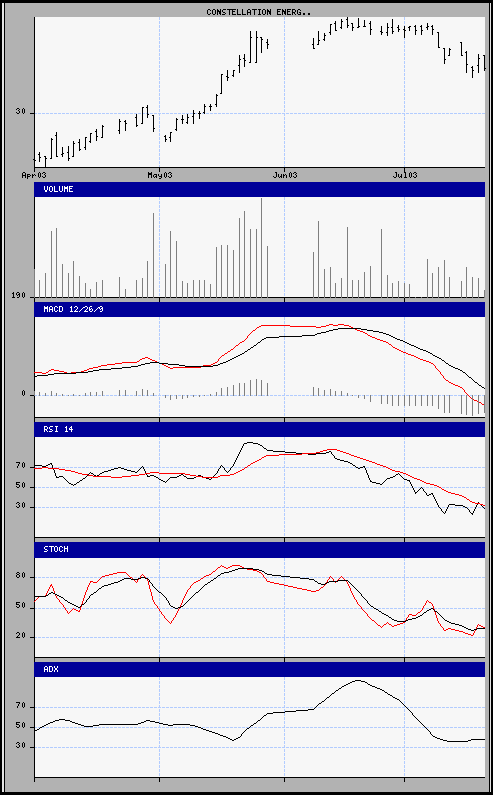Click the STOCH 80 level label

(20, 577)
